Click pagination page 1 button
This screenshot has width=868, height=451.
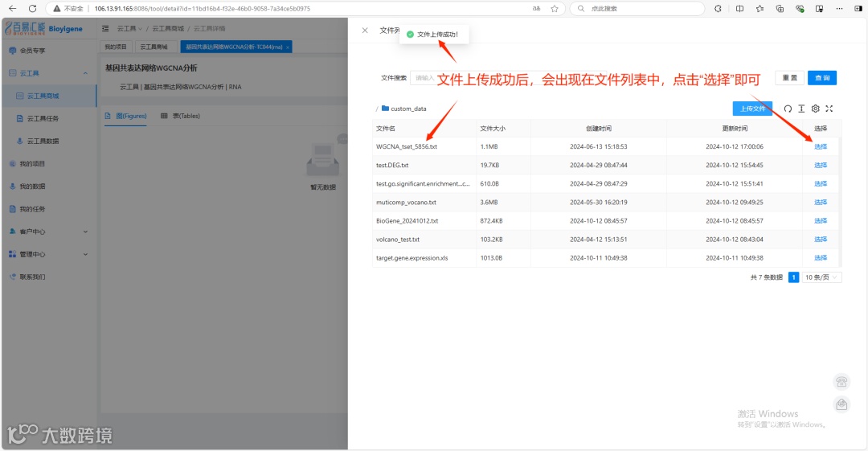click(x=793, y=277)
